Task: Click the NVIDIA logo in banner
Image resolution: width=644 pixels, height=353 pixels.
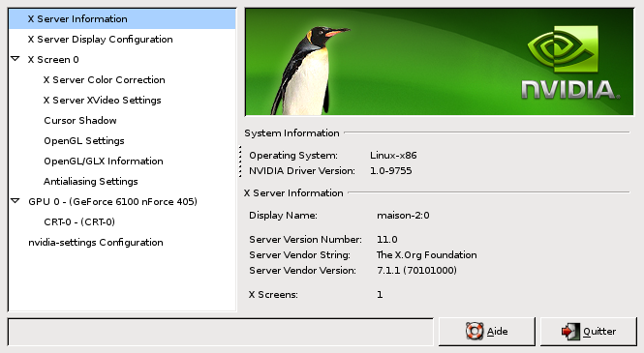Action: tap(570, 62)
